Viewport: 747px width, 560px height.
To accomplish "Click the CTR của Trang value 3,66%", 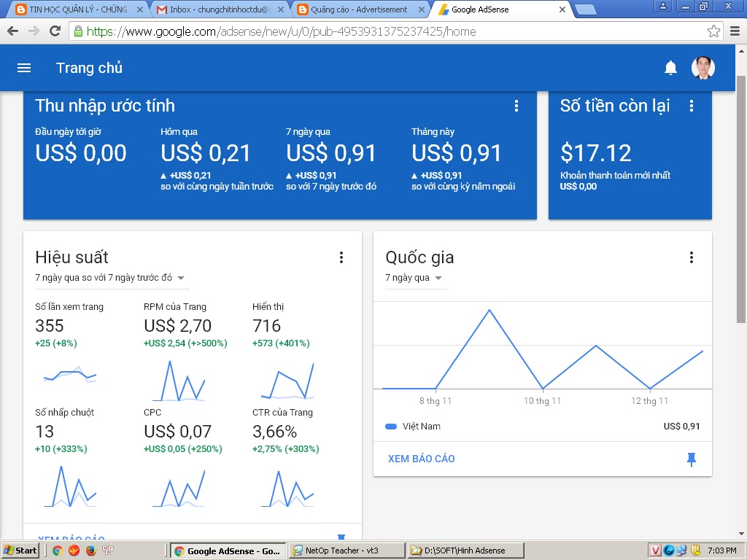I will point(275,432).
